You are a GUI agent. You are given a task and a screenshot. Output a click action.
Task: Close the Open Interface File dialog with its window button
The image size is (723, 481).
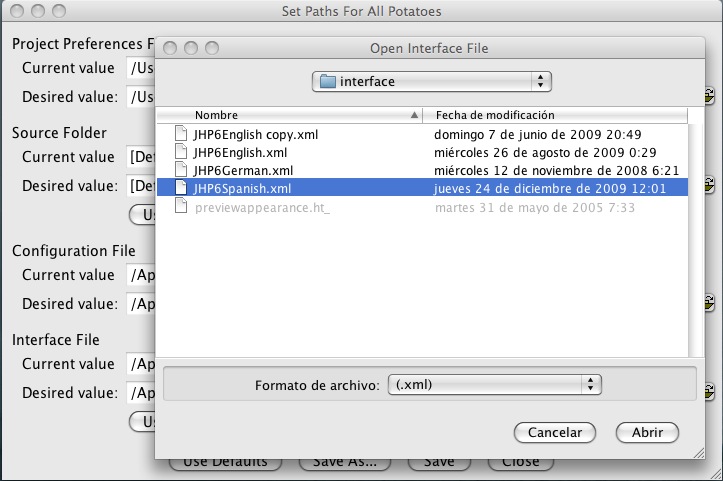click(x=170, y=48)
